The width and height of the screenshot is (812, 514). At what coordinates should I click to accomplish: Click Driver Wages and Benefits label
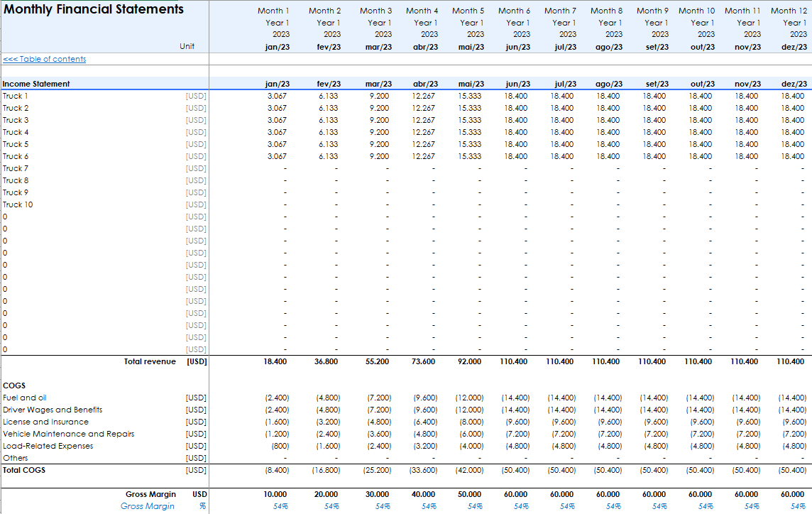coord(53,410)
